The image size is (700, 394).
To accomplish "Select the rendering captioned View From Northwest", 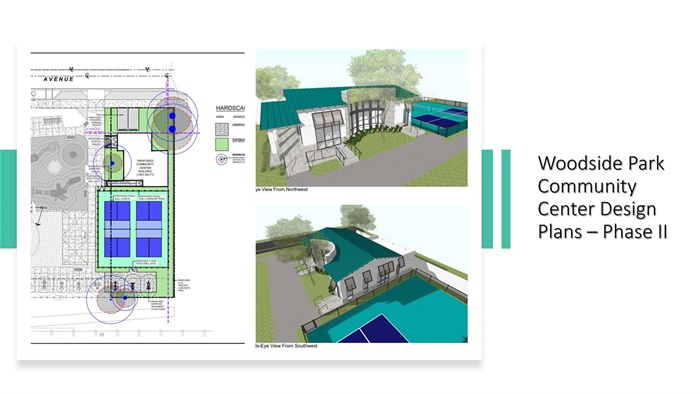I will 362,118.
